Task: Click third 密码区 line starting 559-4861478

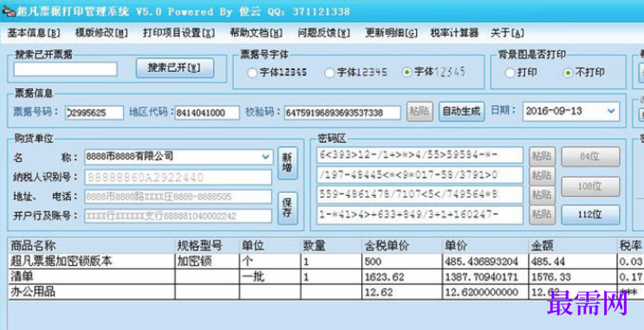Action: [x=420, y=195]
